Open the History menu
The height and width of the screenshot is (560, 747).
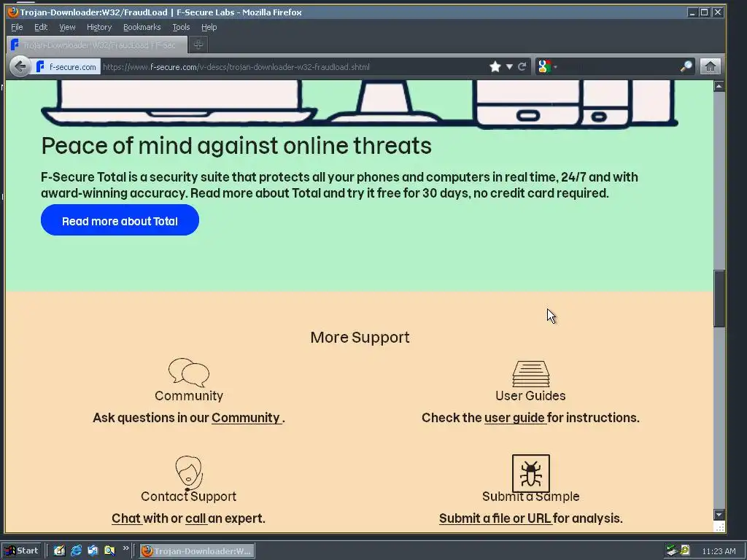pos(99,27)
